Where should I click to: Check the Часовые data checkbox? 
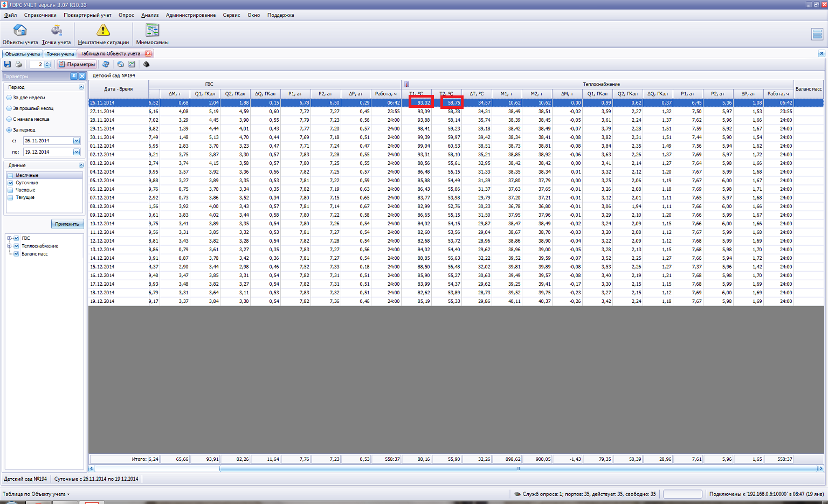click(10, 190)
